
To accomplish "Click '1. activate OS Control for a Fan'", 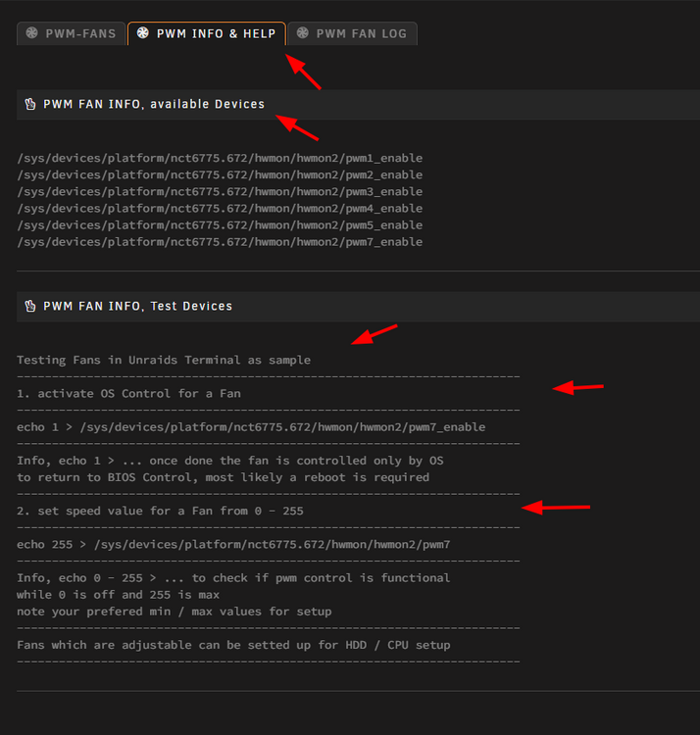I will point(129,393).
